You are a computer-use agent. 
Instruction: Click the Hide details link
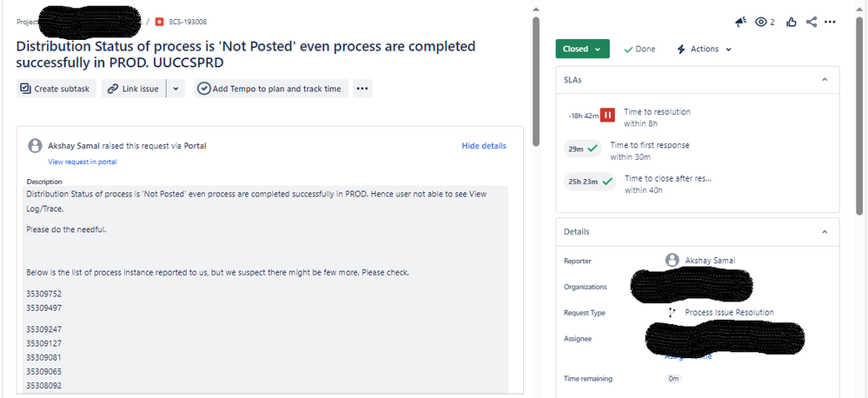point(484,146)
